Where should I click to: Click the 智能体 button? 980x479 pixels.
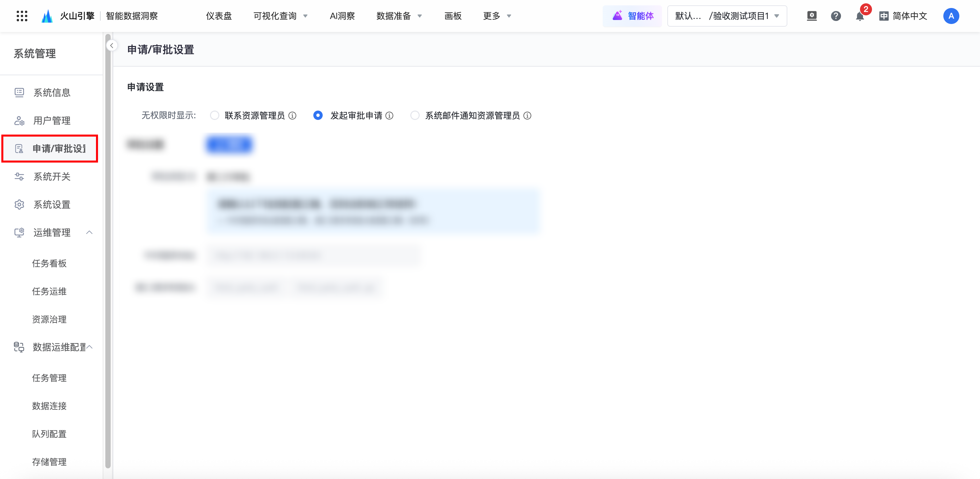pos(632,16)
